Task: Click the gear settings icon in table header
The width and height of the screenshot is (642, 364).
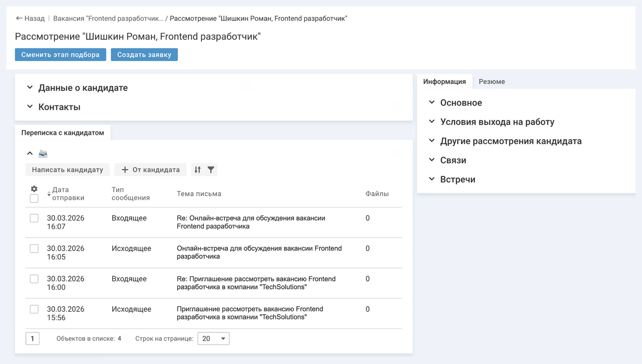Action: (x=34, y=189)
